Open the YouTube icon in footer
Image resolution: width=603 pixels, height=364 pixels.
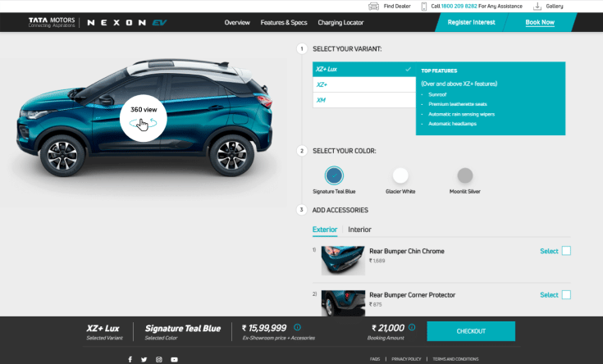pos(174,359)
